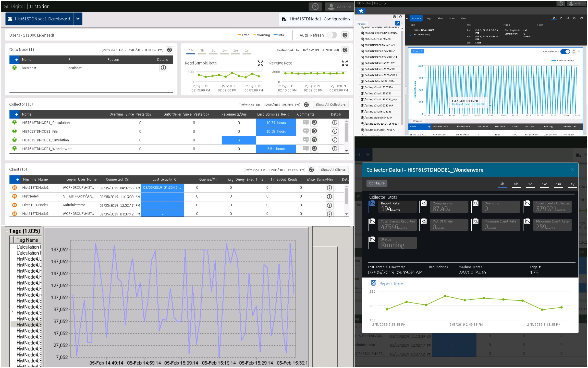Expand the Read Sample Rate chart fullscreen

tap(260, 63)
